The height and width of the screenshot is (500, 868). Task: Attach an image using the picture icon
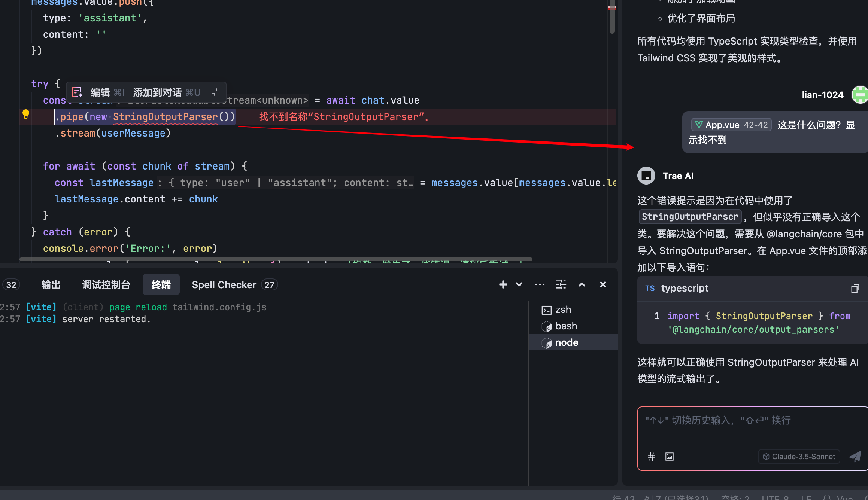669,457
